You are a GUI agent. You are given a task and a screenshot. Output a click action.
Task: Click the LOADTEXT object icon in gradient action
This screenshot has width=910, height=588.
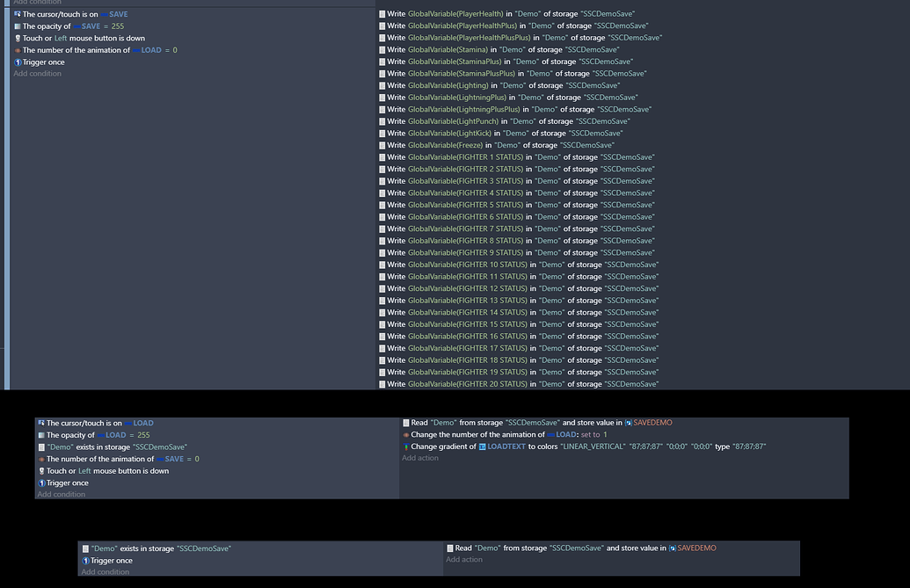[x=482, y=446]
